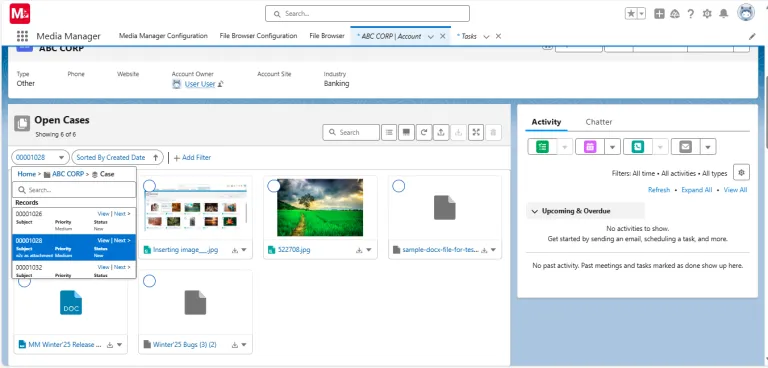Screen dimensions: 768x368
Task: Download the Winter'25 Bugs (3) (2) file
Action: pos(235,345)
